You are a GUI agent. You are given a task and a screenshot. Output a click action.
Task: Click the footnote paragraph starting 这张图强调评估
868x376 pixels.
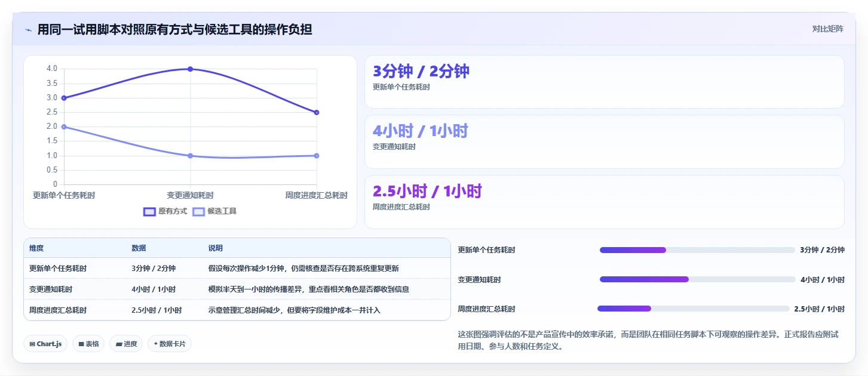point(648,340)
